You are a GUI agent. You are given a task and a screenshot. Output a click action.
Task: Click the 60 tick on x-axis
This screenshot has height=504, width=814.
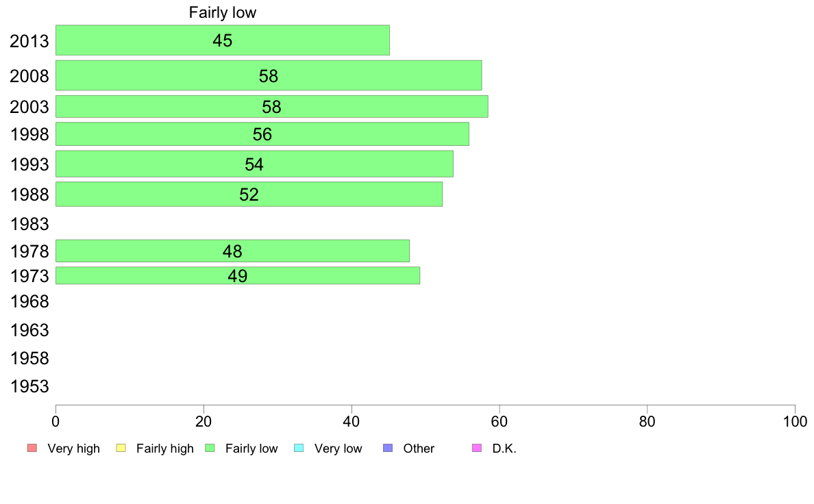[x=500, y=421]
